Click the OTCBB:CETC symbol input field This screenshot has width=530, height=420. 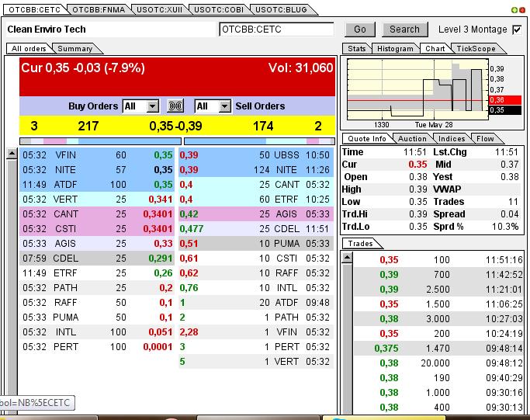(x=276, y=30)
